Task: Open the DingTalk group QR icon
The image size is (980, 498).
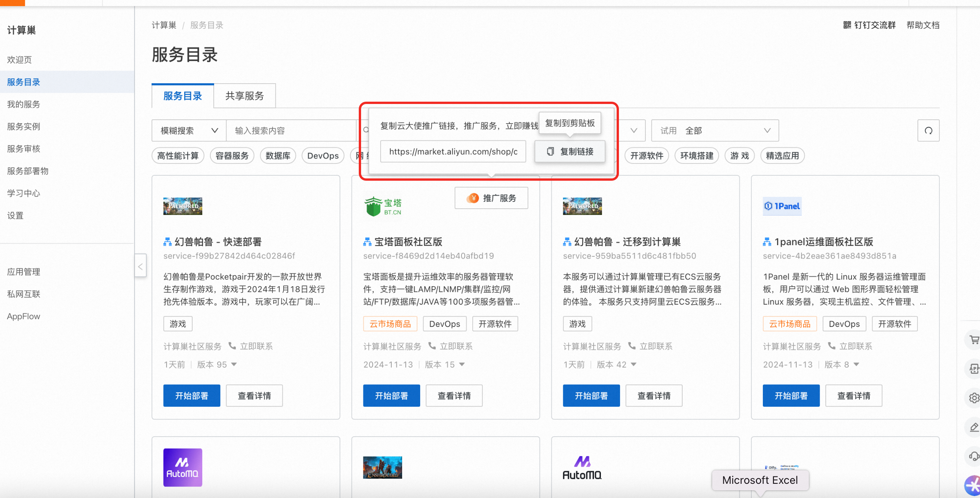Action: pyautogui.click(x=847, y=25)
